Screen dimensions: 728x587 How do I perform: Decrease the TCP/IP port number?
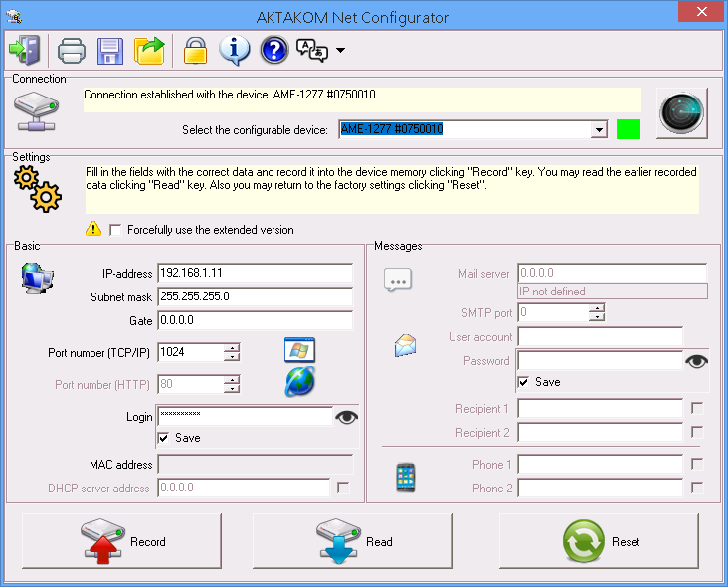pos(232,356)
